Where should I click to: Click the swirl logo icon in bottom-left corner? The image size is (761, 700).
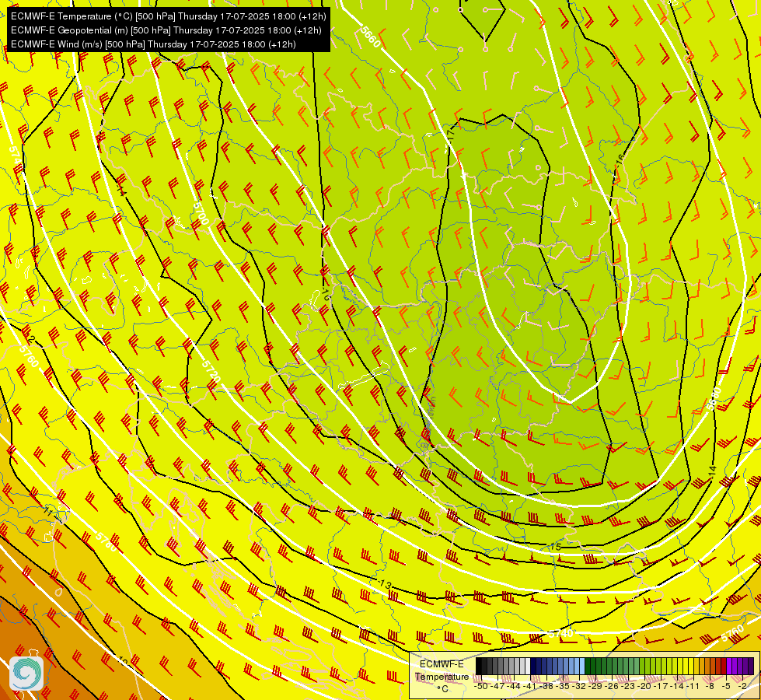pyautogui.click(x=26, y=673)
